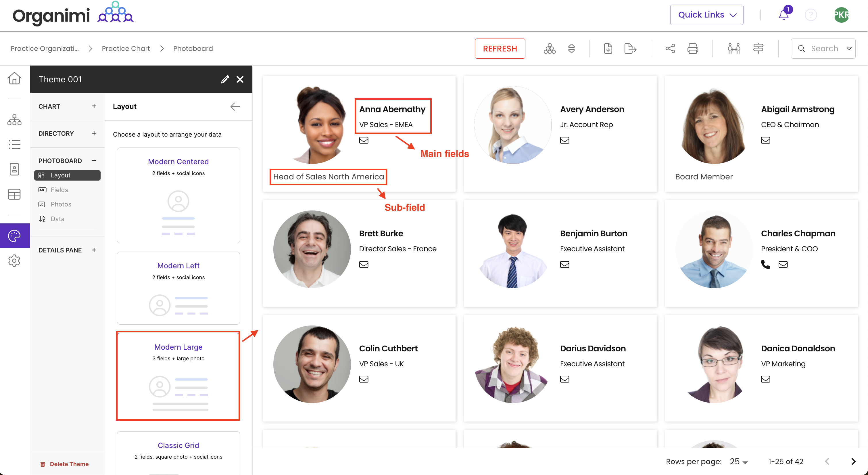The image size is (868, 475).
Task: Open the help question mark icon
Action: [811, 15]
